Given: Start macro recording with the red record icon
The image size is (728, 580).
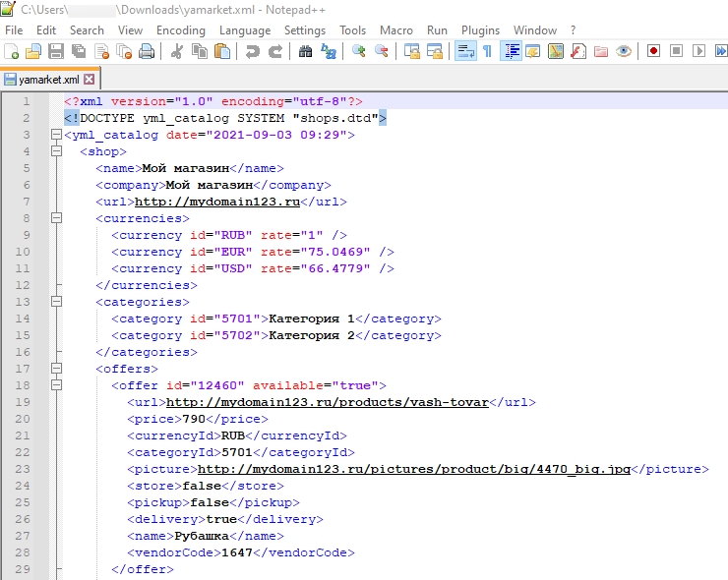Looking at the screenshot, I should pyautogui.click(x=653, y=52).
